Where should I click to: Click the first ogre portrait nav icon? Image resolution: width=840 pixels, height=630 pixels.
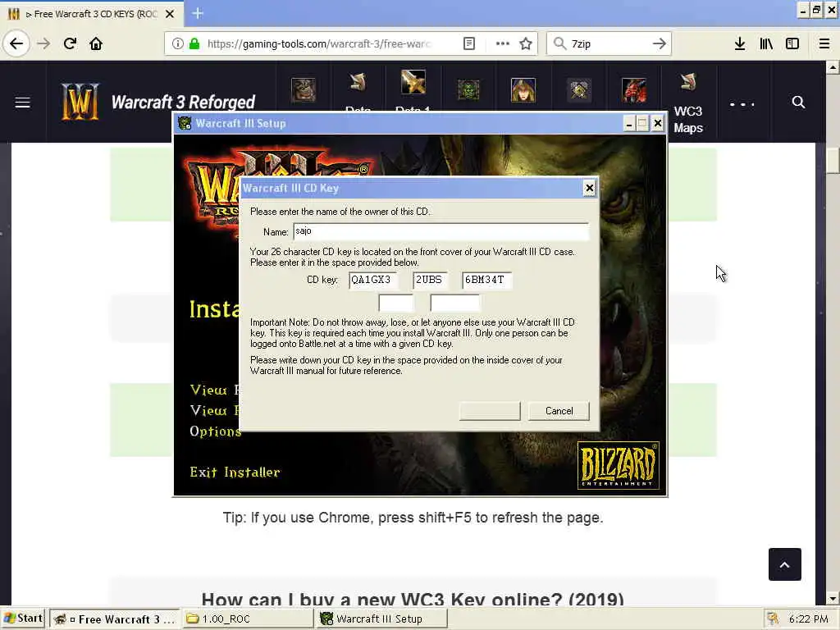pyautogui.click(x=304, y=90)
